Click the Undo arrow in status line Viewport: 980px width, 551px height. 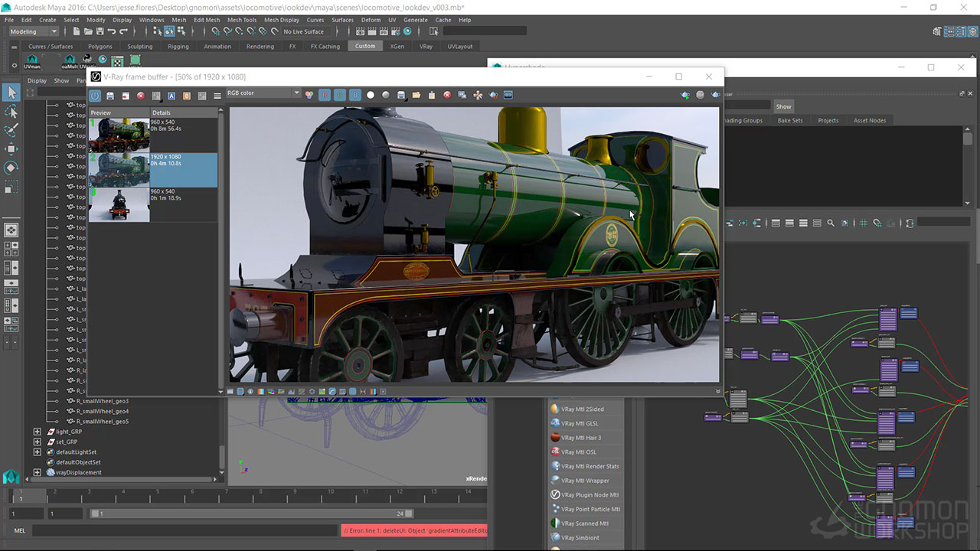112,31
